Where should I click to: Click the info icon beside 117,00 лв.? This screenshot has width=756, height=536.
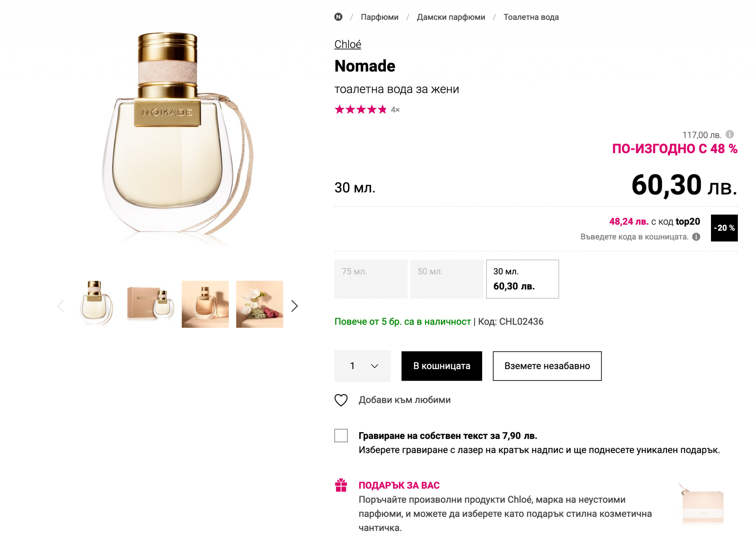coord(729,134)
